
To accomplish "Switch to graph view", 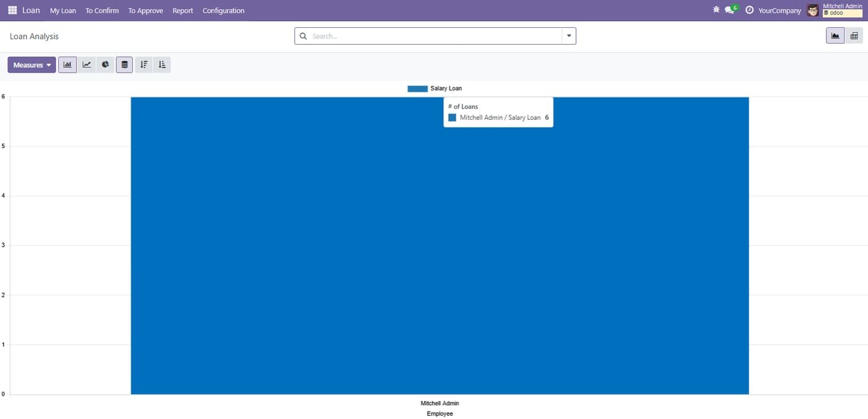I will pos(835,36).
